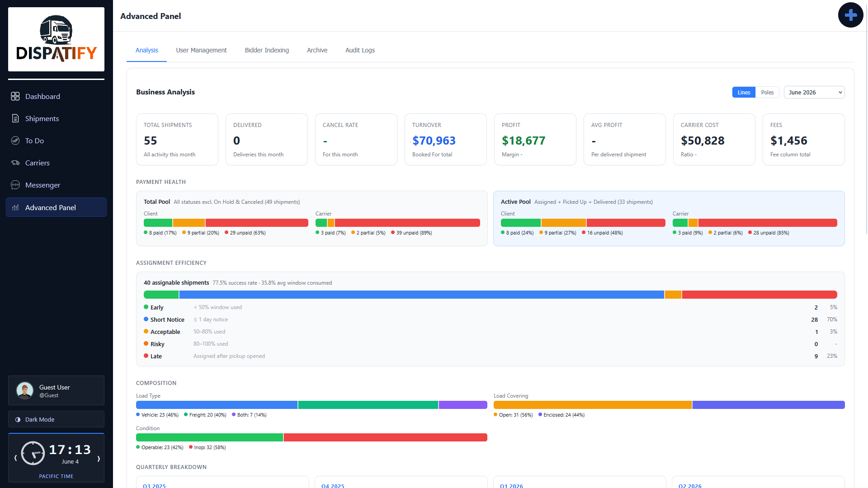Image resolution: width=868 pixels, height=488 pixels.
Task: Click the Profit card showing $18,677
Action: 535,139
